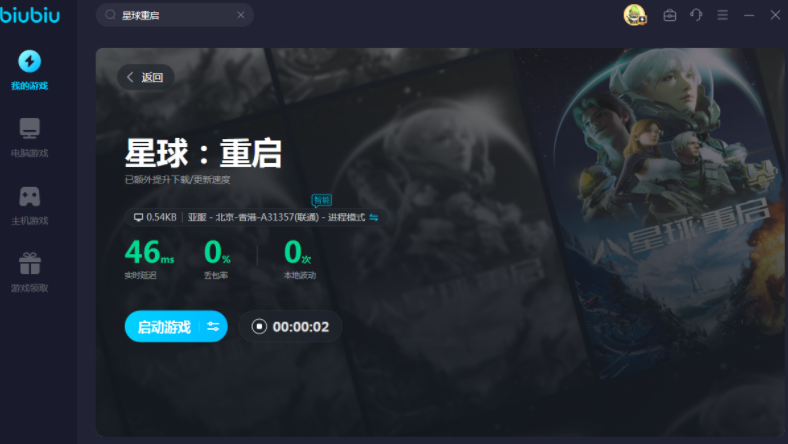Open 我的游戏 lightning icon
The height and width of the screenshot is (444, 788).
point(30,62)
